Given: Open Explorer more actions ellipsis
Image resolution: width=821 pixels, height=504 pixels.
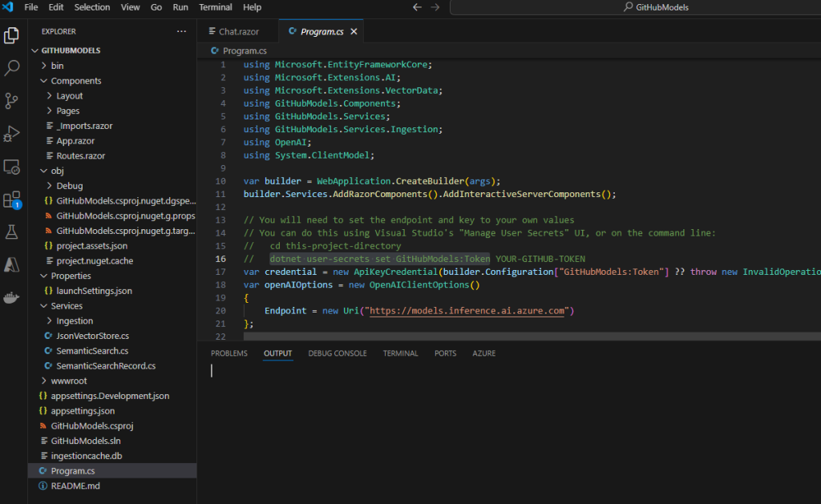Looking at the screenshot, I should 181,31.
